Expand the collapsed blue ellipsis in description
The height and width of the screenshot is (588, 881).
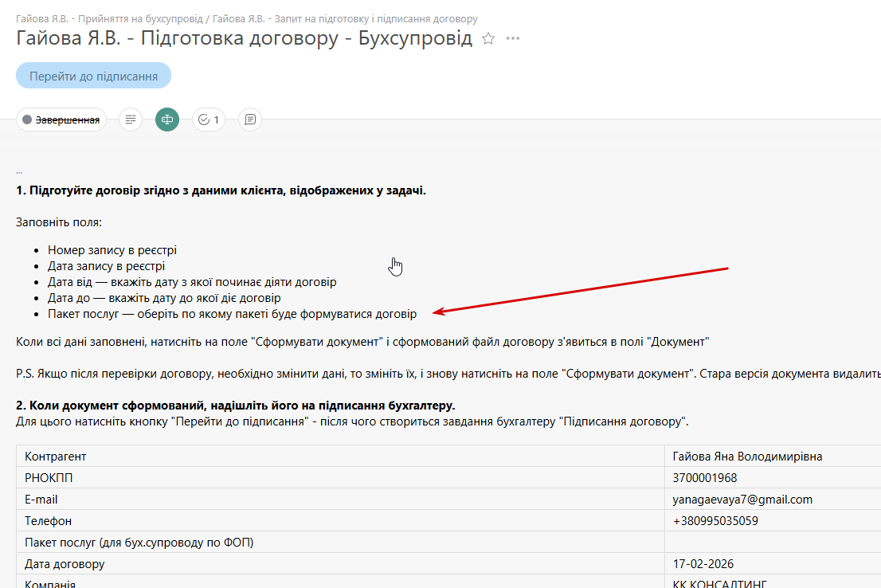(x=19, y=171)
